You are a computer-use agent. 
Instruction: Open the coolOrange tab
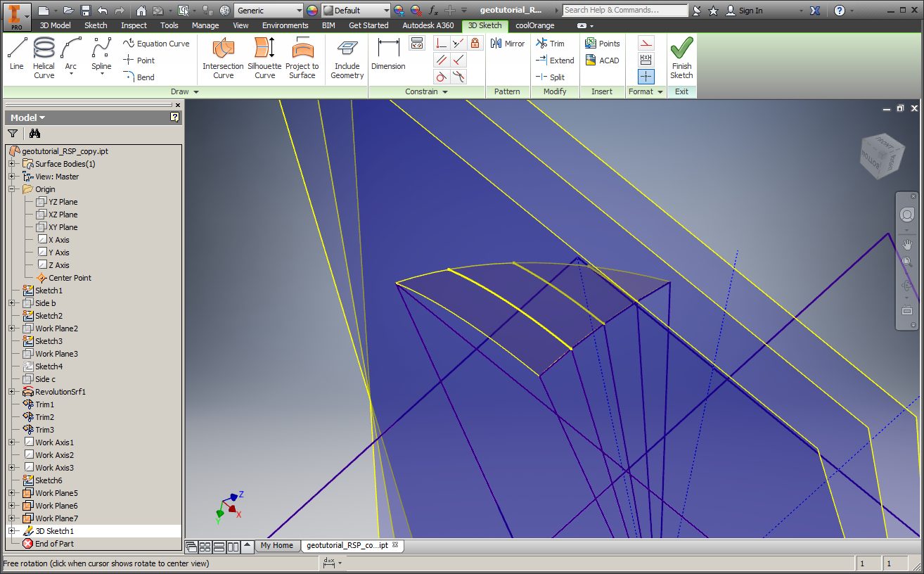click(x=534, y=25)
